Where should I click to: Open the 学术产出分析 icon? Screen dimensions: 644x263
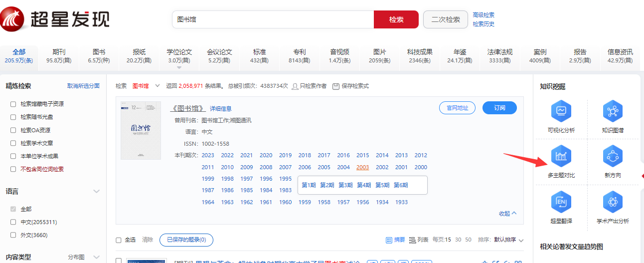[613, 202]
